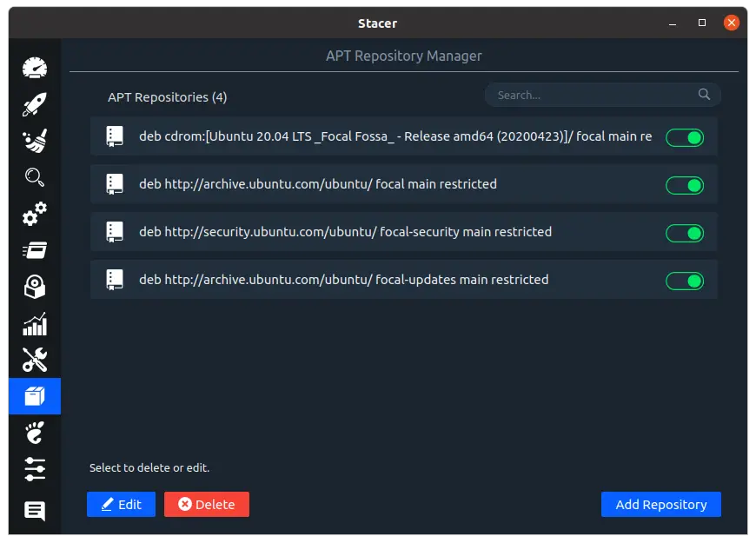Toggle the security.ubuntu.com focal-security repository switch
Image resolution: width=756 pixels, height=543 pixels.
coord(685,234)
